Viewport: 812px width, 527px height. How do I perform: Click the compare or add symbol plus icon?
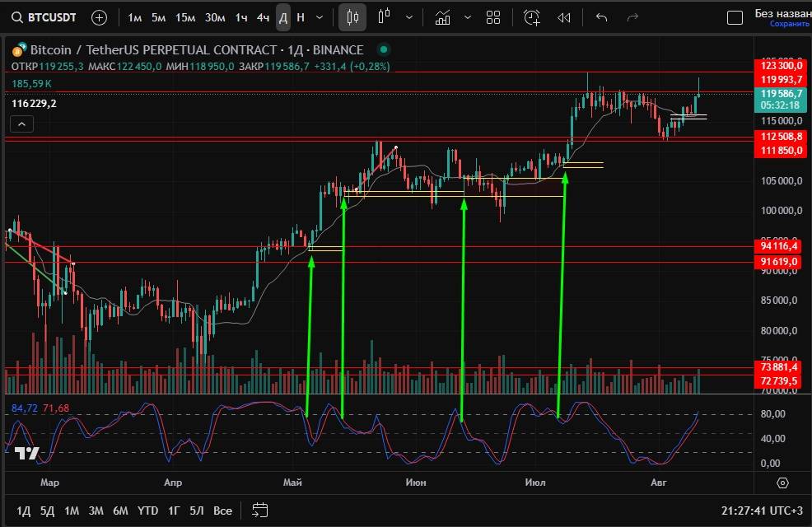tap(99, 17)
